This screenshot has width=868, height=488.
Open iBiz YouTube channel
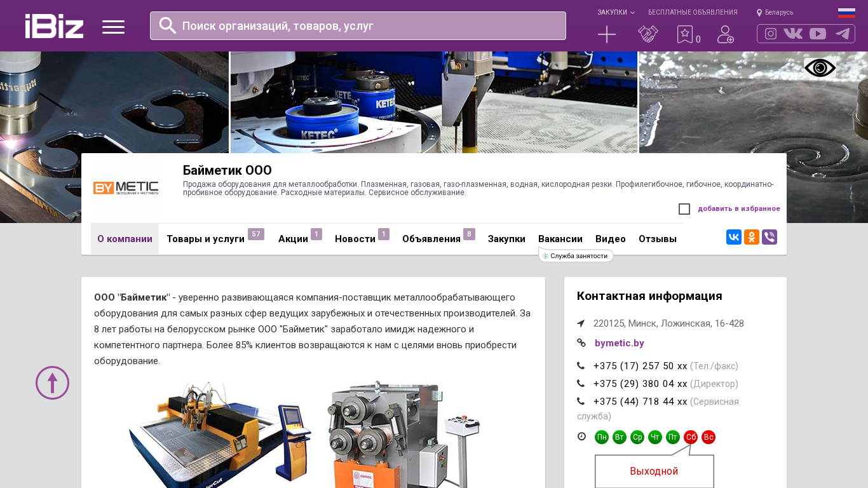click(818, 34)
